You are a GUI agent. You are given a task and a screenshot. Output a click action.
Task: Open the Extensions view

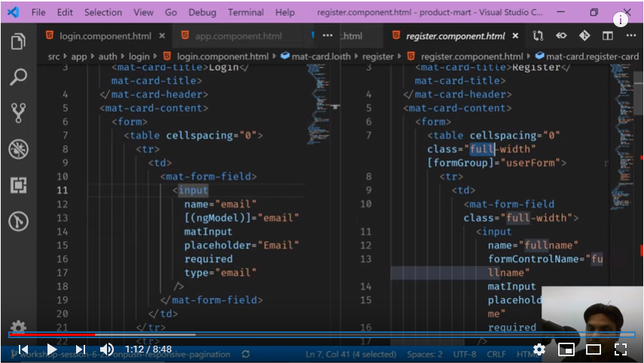click(19, 185)
